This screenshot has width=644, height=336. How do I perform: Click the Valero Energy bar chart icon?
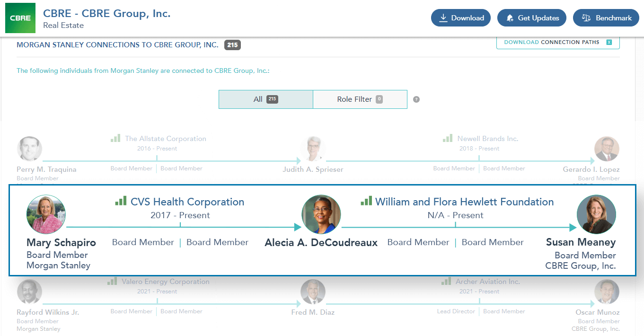tap(112, 282)
